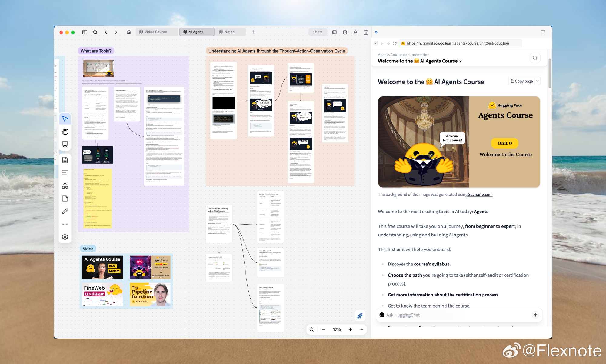Image resolution: width=606 pixels, height=364 pixels.
Task: Click the Agents Course banner image
Action: pos(459,142)
